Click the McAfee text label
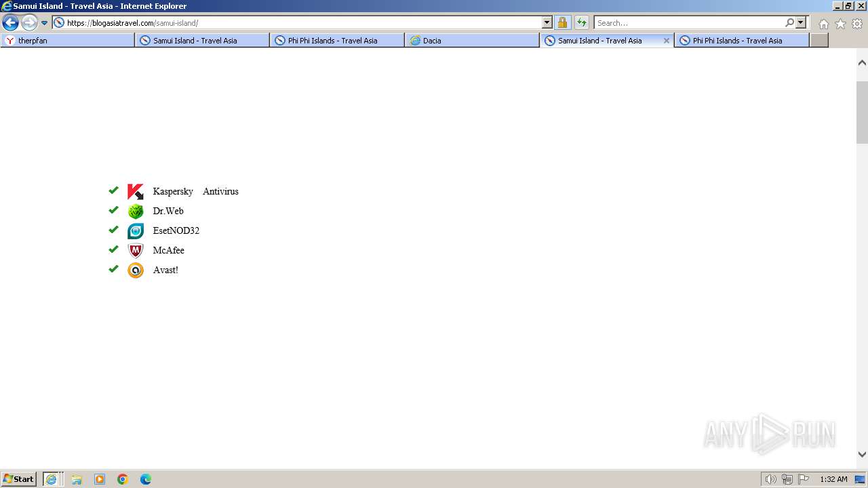Image resolution: width=868 pixels, height=488 pixels. coord(169,251)
